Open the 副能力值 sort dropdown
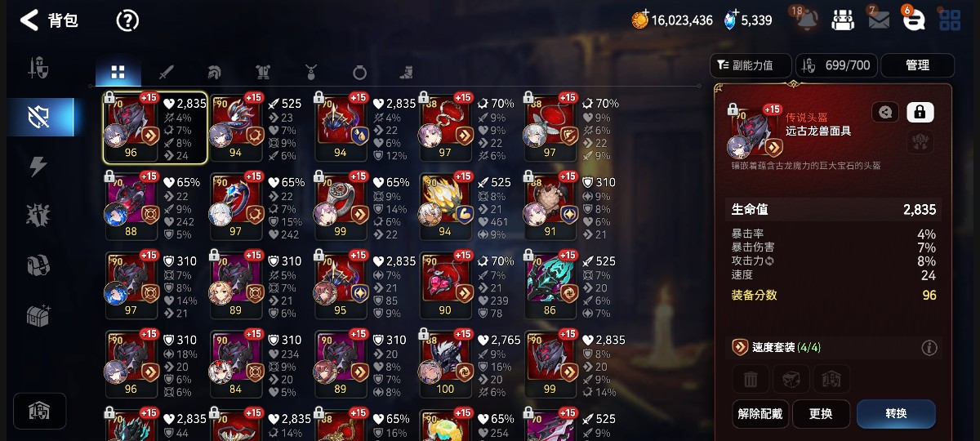Image resolution: width=980 pixels, height=441 pixels. 751,65
